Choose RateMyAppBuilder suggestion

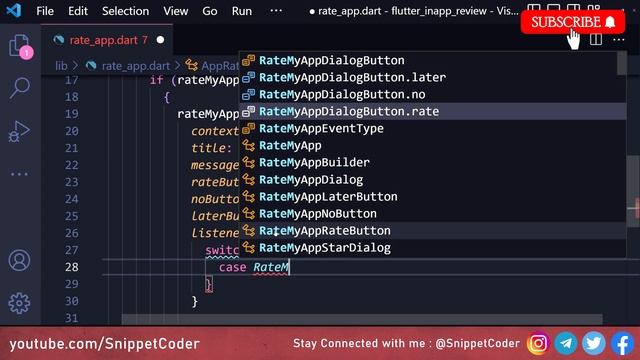tap(432, 162)
